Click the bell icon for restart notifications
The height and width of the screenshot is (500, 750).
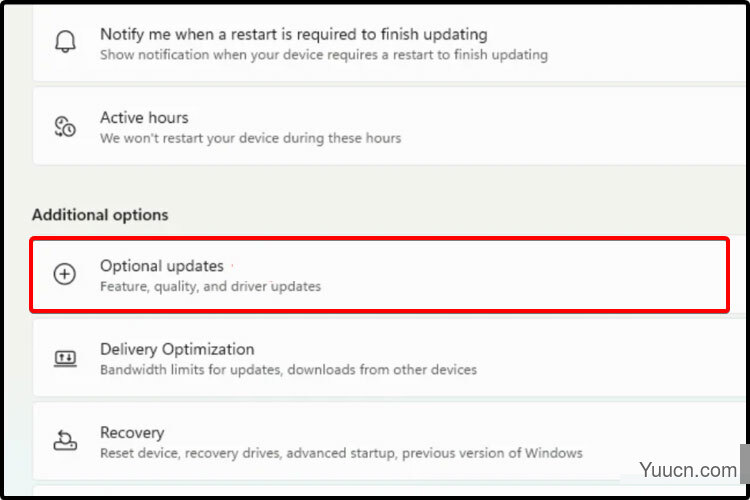point(65,42)
